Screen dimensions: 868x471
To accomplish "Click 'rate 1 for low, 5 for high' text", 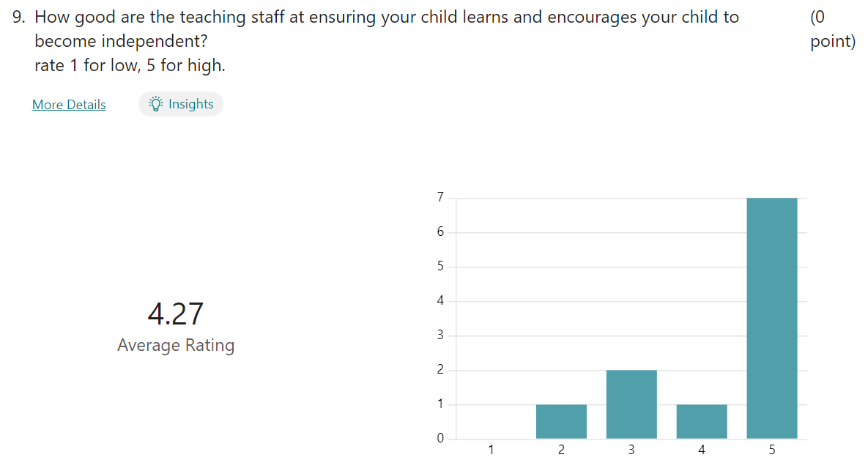I will pyautogui.click(x=130, y=65).
